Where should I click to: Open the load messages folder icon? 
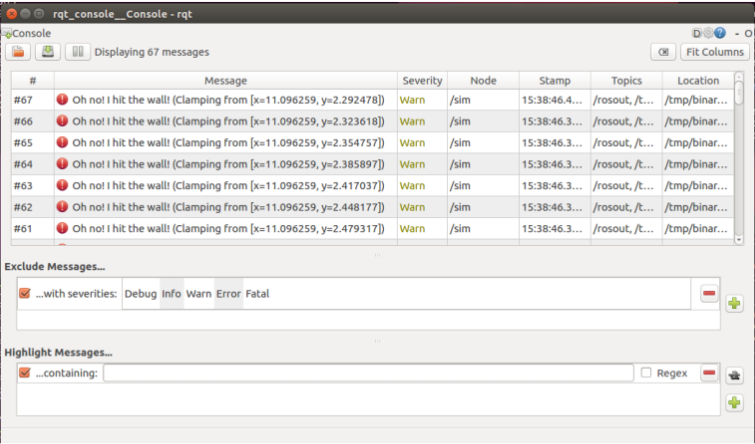(x=18, y=52)
